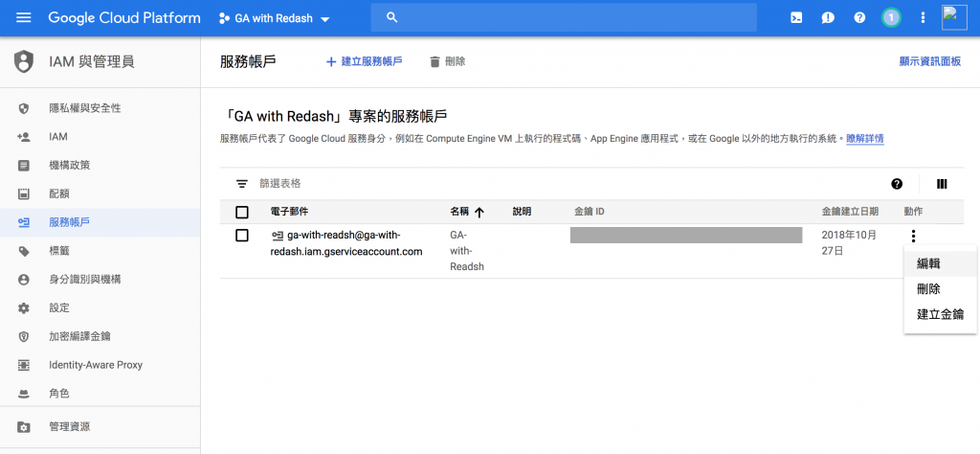Open the hamburger navigation menu
The image size is (980, 454).
(23, 17)
